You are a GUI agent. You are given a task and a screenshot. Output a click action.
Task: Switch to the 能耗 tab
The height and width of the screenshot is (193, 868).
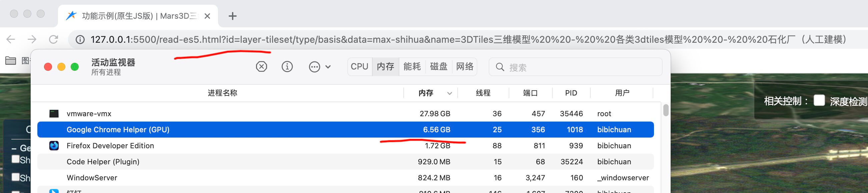pos(412,67)
